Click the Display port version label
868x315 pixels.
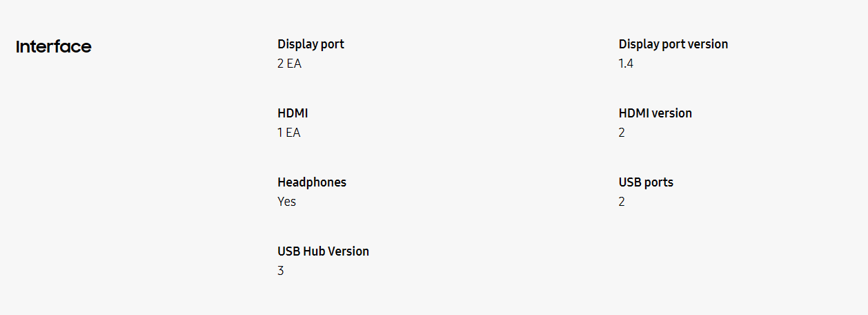click(673, 44)
